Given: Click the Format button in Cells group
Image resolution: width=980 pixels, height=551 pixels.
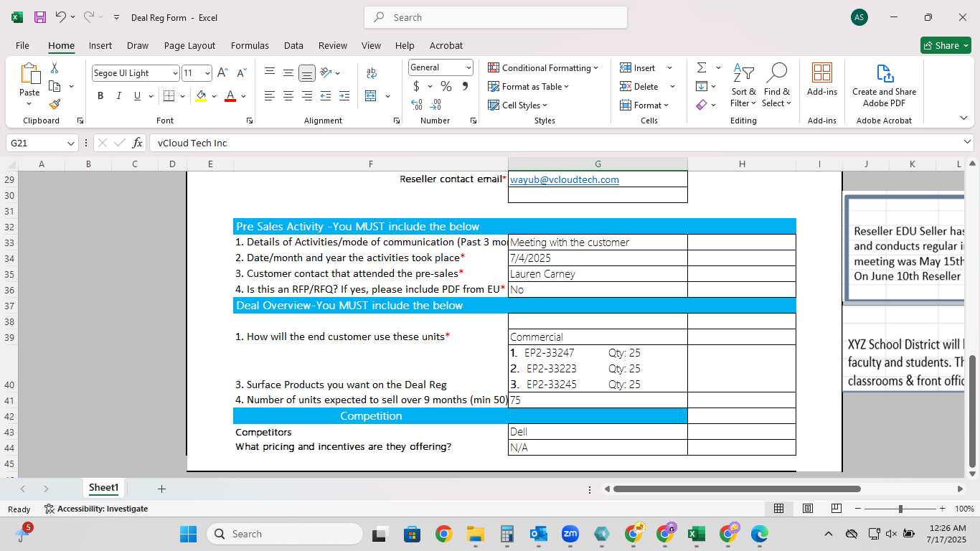Looking at the screenshot, I should pyautogui.click(x=644, y=105).
